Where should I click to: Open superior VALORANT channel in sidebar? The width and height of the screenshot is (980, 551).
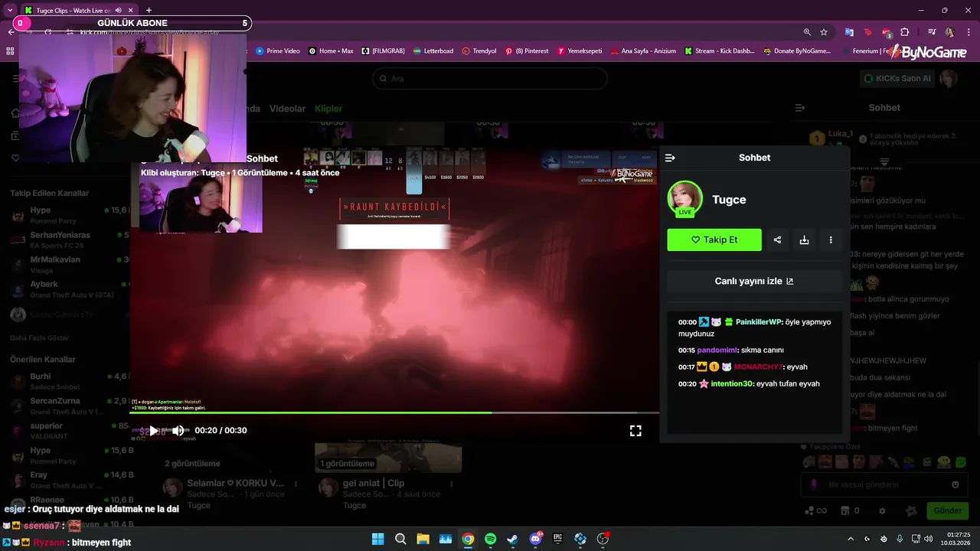point(69,431)
